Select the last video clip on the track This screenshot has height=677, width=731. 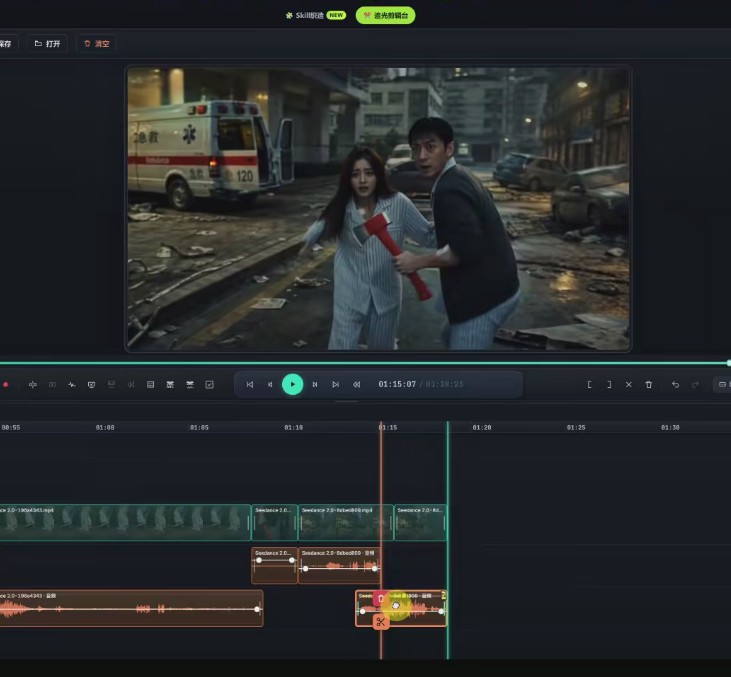[x=421, y=523]
